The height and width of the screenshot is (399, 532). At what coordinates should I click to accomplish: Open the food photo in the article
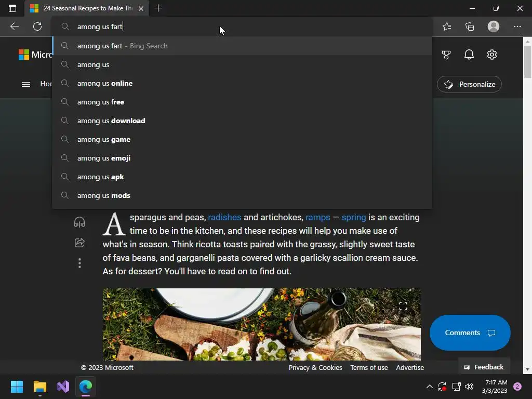(x=262, y=324)
